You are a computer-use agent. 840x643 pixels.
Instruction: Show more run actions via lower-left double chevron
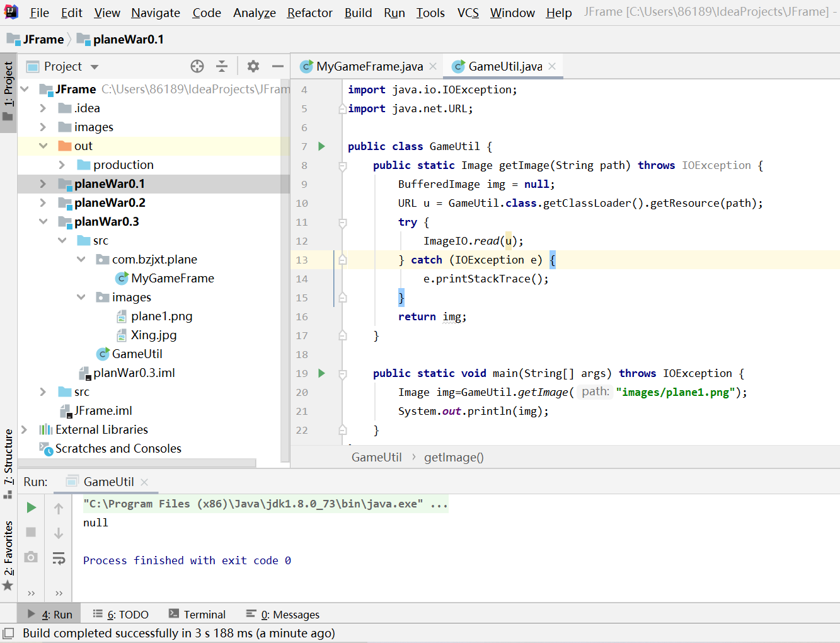click(x=31, y=593)
